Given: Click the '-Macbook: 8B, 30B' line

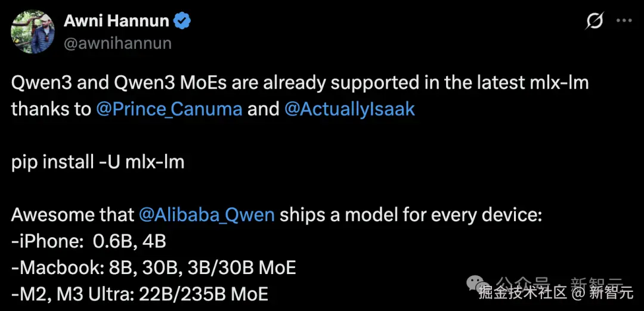Looking at the screenshot, I should [153, 268].
